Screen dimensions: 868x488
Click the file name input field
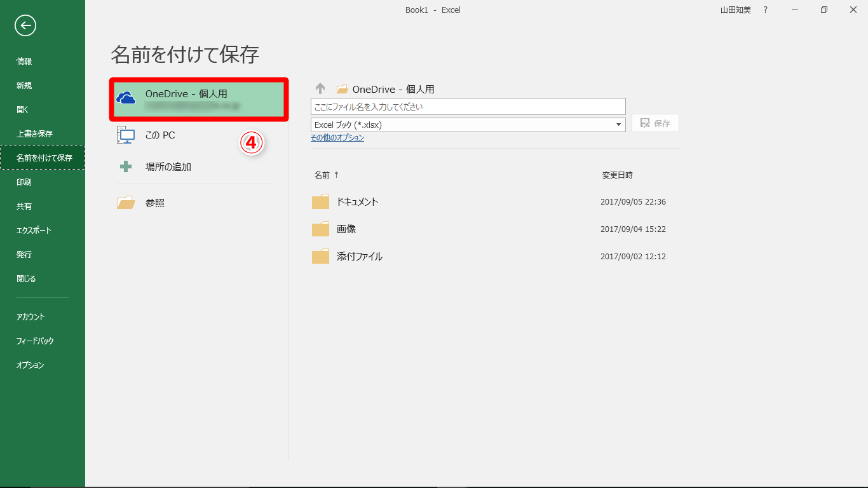pyautogui.click(x=468, y=106)
